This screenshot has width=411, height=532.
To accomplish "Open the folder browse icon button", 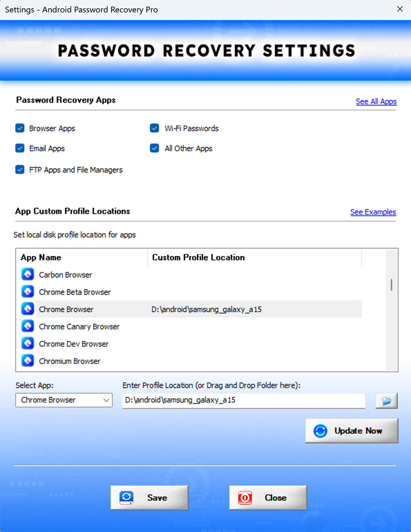I will pos(386,401).
